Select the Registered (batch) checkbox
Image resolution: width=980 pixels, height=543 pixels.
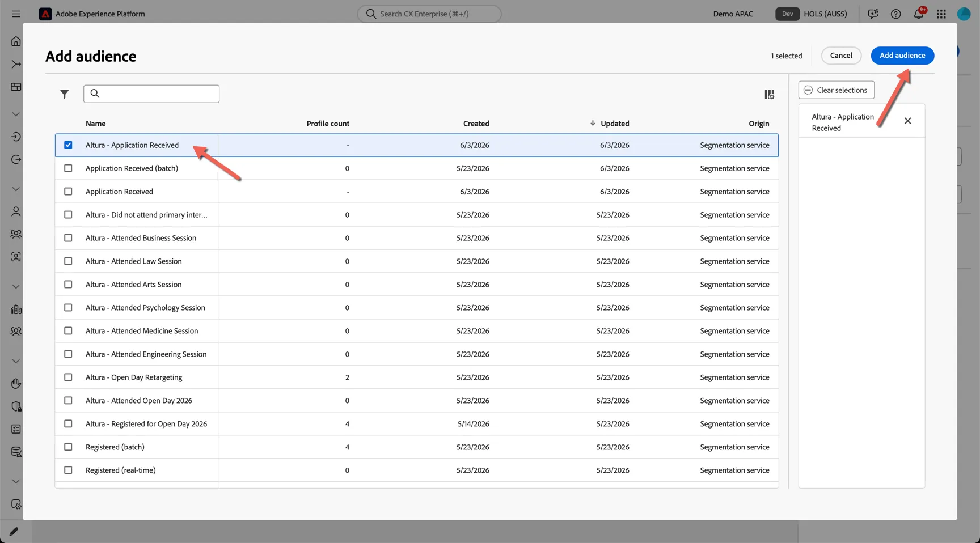point(68,447)
